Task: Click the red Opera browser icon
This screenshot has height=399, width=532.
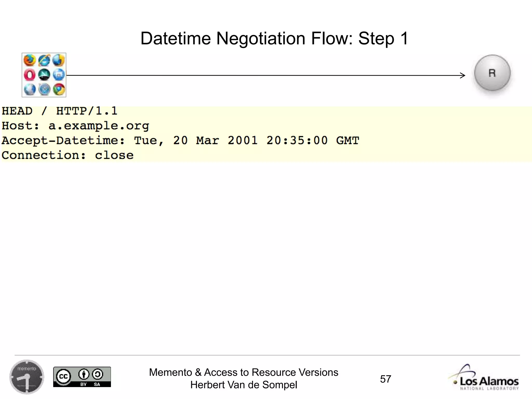Action: [x=29, y=75]
